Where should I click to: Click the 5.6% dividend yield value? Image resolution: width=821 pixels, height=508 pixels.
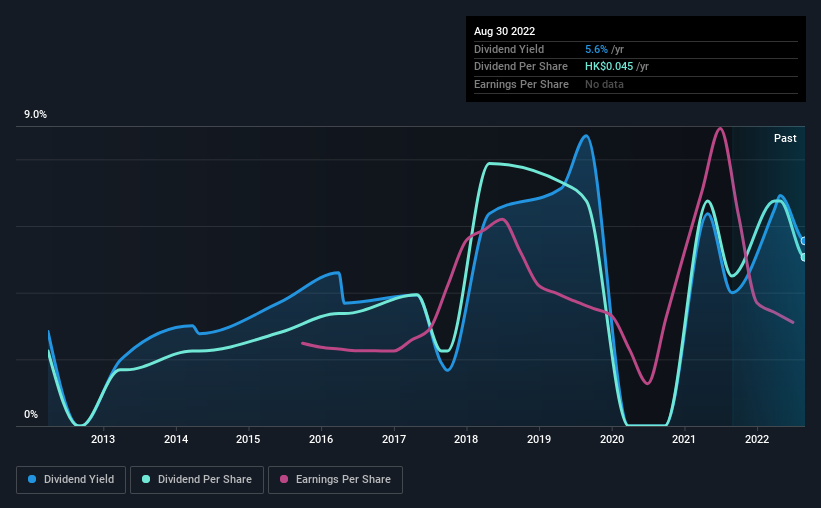coord(596,49)
